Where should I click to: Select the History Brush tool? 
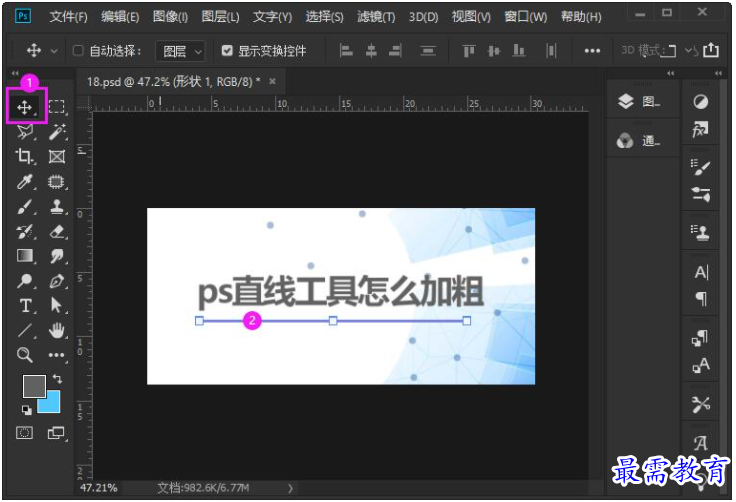(x=25, y=232)
